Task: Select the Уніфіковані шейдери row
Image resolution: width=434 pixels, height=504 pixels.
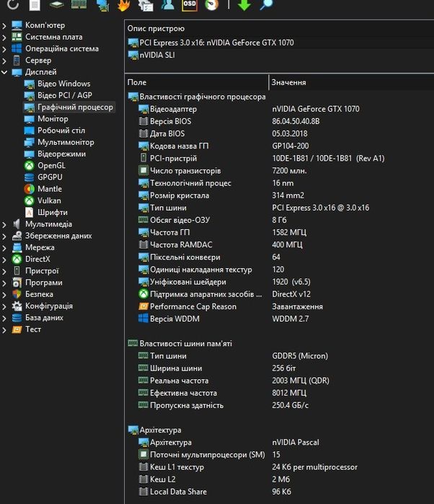Action: pyautogui.click(x=280, y=282)
